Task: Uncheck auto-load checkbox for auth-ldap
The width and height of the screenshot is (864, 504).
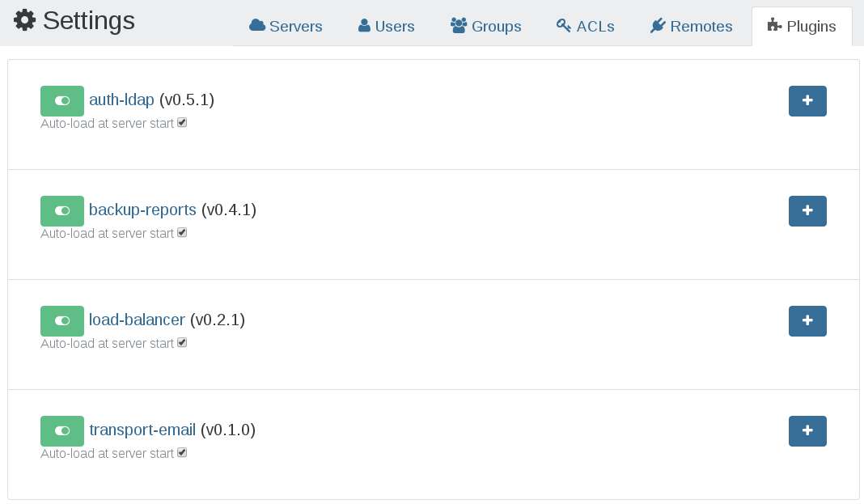Action: coord(182,123)
